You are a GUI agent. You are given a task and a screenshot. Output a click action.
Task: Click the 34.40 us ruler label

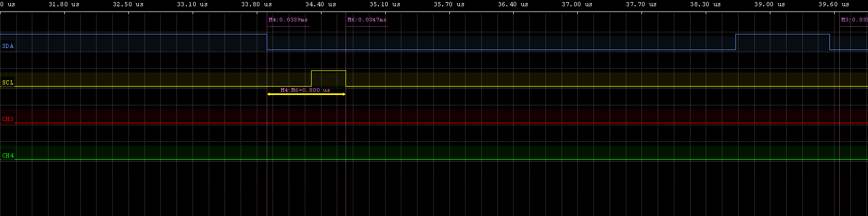pyautogui.click(x=320, y=4)
